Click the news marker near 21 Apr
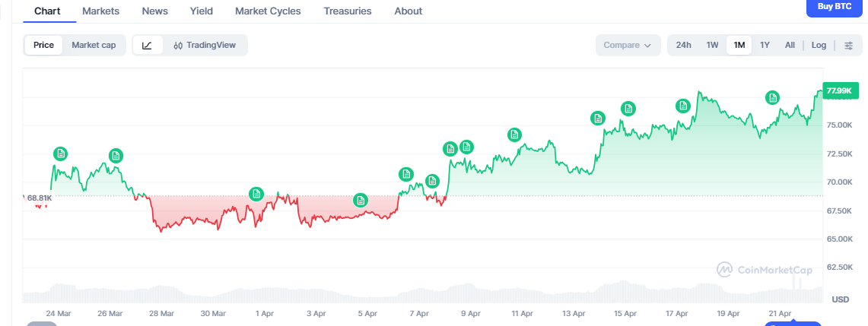 (772, 97)
